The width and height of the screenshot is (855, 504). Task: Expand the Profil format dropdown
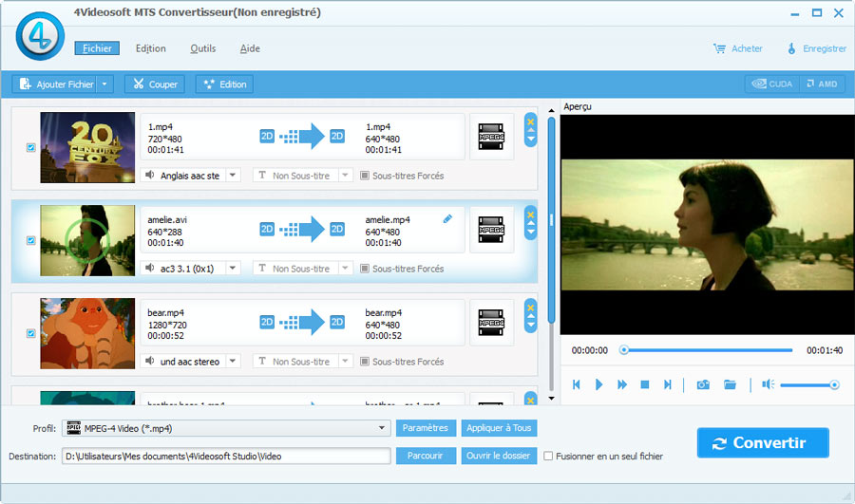382,428
